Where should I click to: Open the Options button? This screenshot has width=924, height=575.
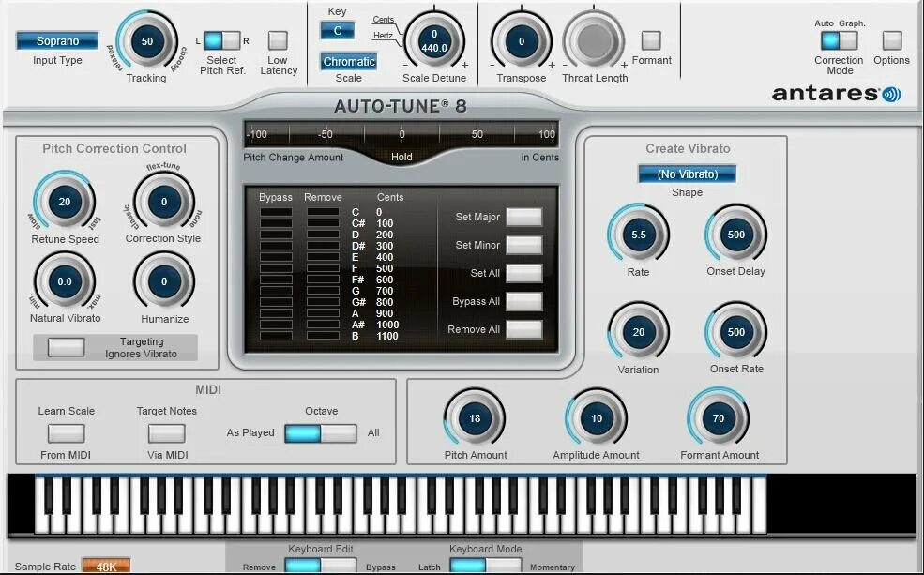tap(891, 40)
